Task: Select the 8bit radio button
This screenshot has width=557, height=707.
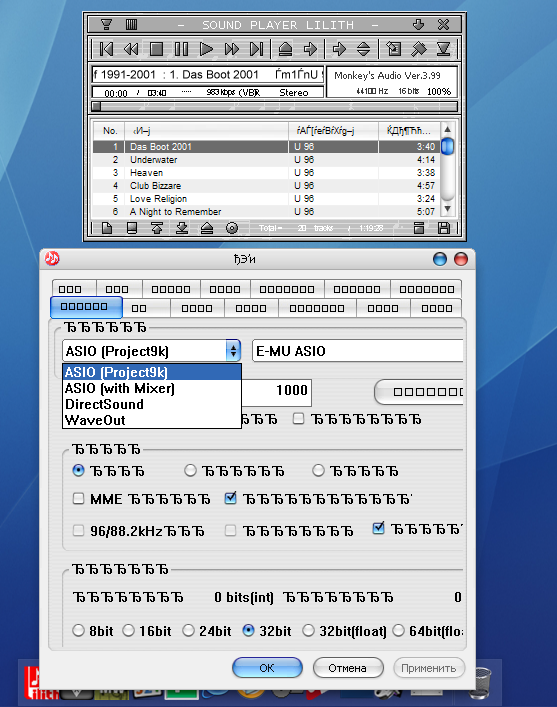Action: (78, 630)
